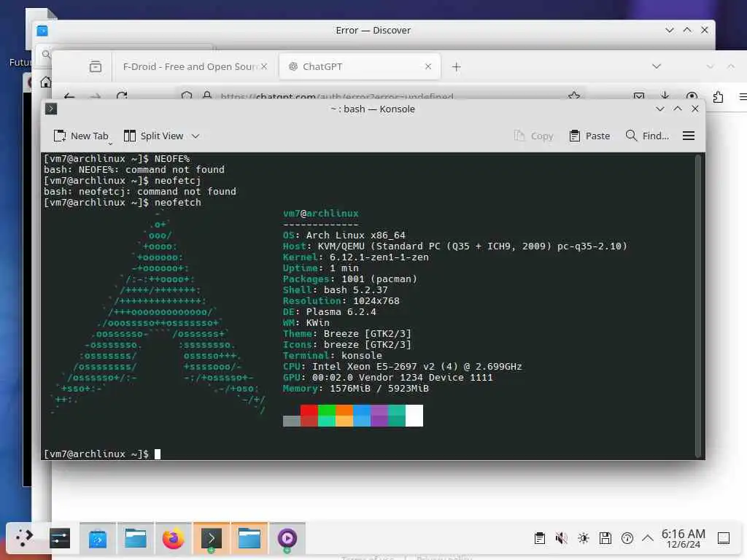747x560 pixels.
Task: Open the brightness tray icon
Action: [x=584, y=538]
